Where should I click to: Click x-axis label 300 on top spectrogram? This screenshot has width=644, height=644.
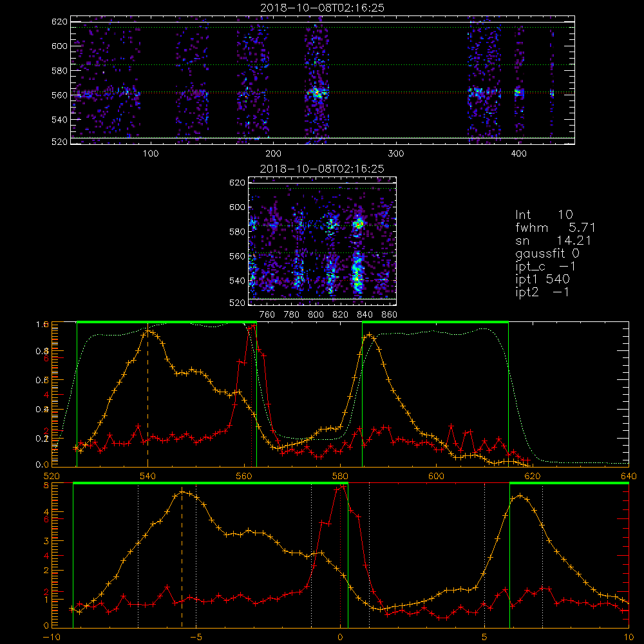396,154
